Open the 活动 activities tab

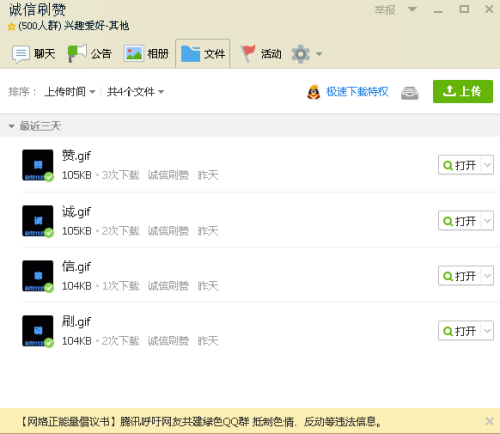[261, 54]
